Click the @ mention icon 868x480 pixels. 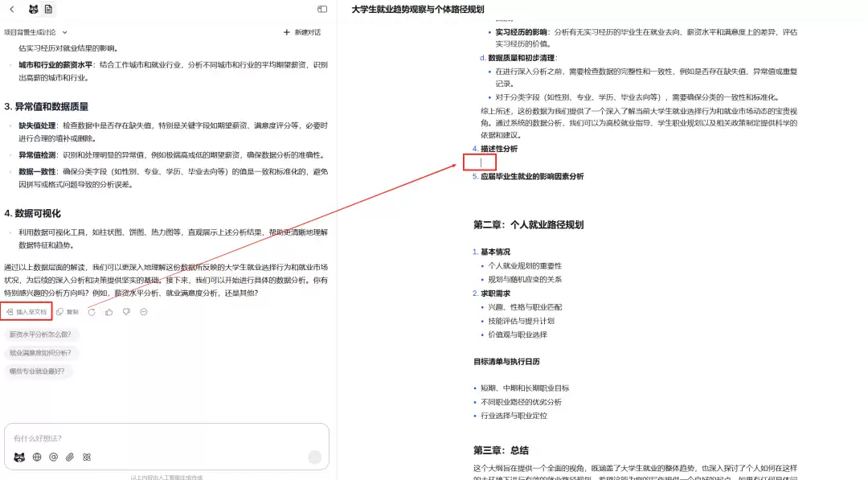[x=53, y=457]
